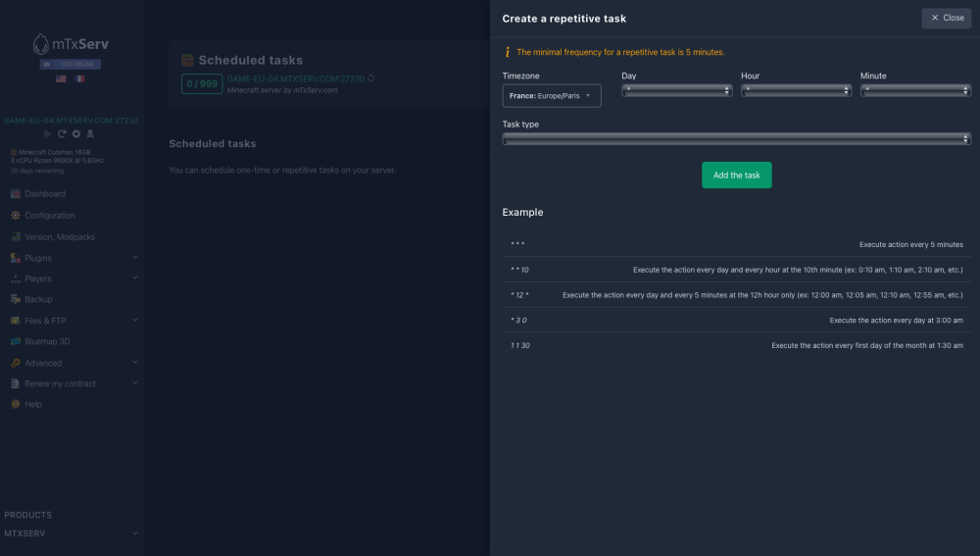Image resolution: width=980 pixels, height=556 pixels.
Task: Select the French flag language icon
Action: tap(79, 78)
